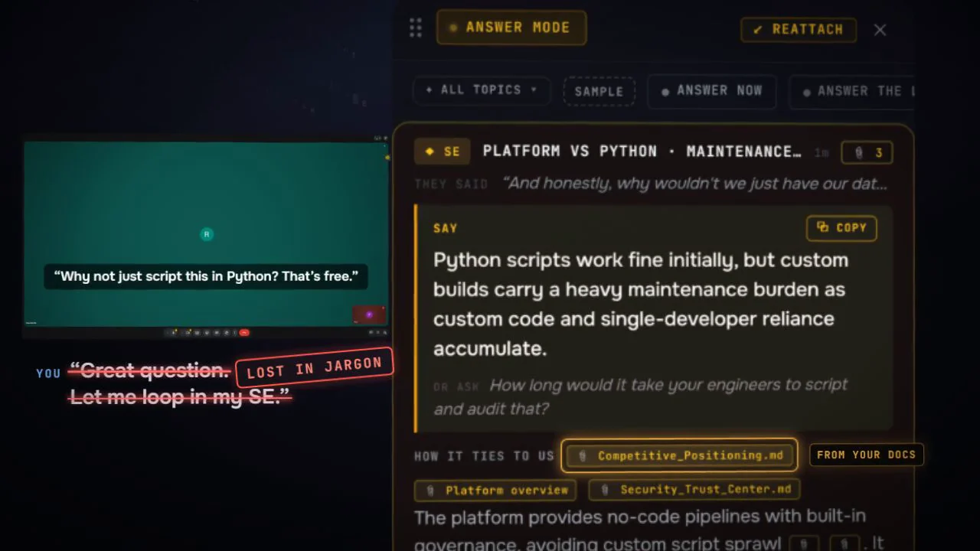Open the Platform vs Python card title
The height and width of the screenshot is (551, 980).
(x=642, y=152)
